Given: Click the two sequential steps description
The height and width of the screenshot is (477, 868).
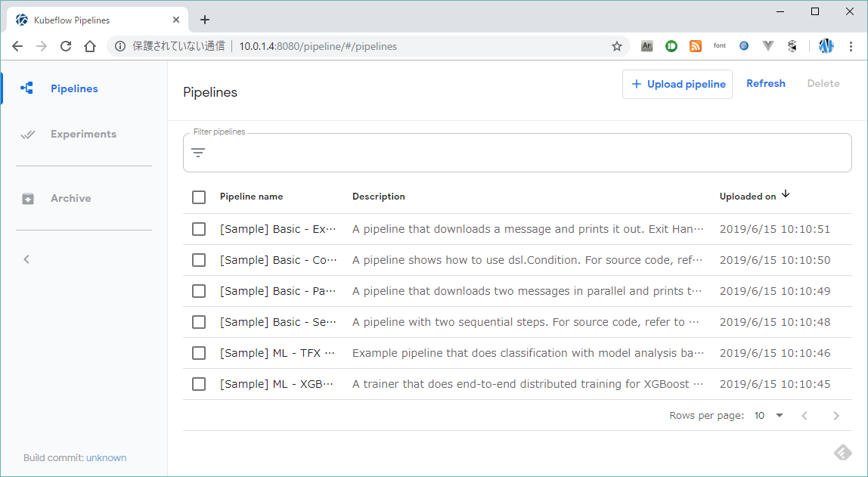Looking at the screenshot, I should [x=528, y=322].
